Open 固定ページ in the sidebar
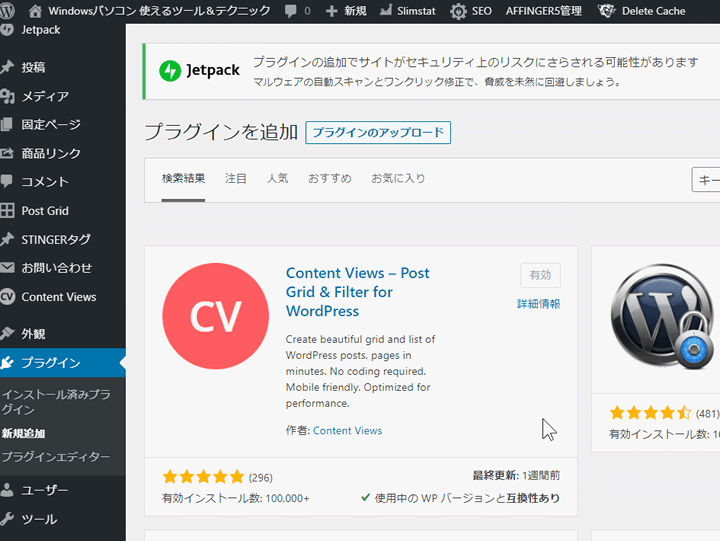 coord(51,124)
